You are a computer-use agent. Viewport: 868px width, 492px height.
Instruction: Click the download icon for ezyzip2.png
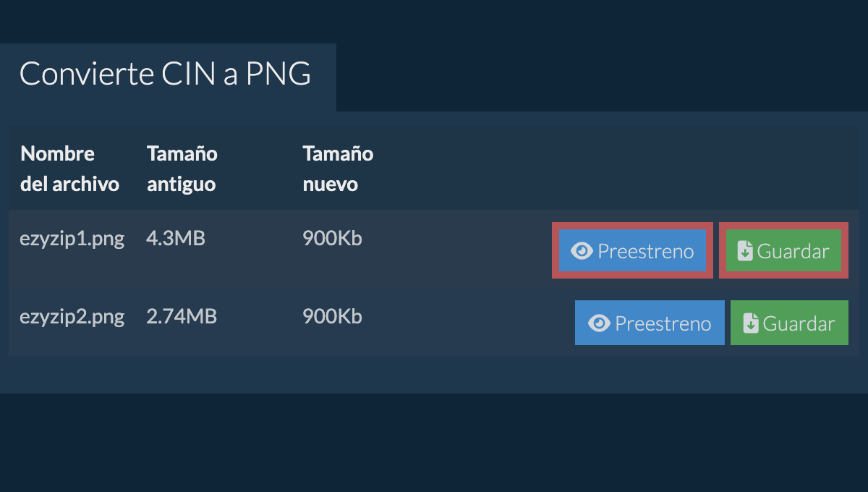[751, 323]
